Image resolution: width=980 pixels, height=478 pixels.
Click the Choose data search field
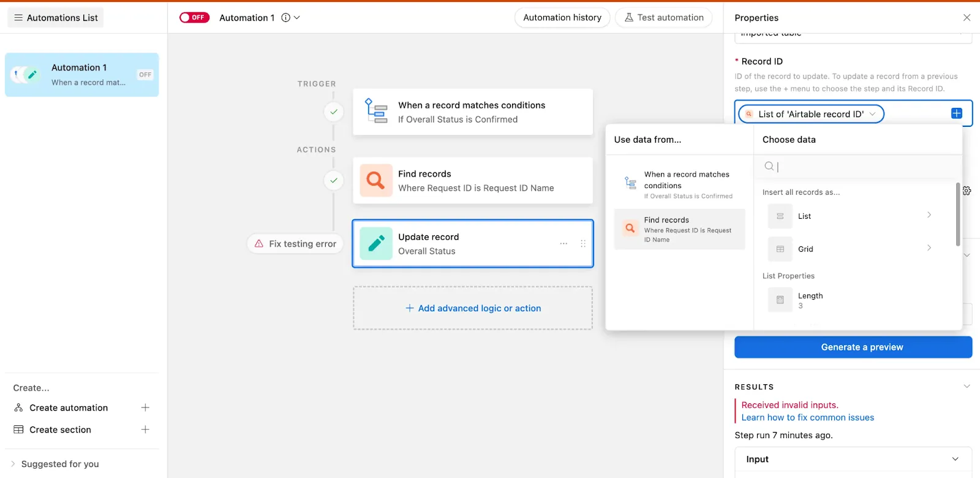click(858, 166)
